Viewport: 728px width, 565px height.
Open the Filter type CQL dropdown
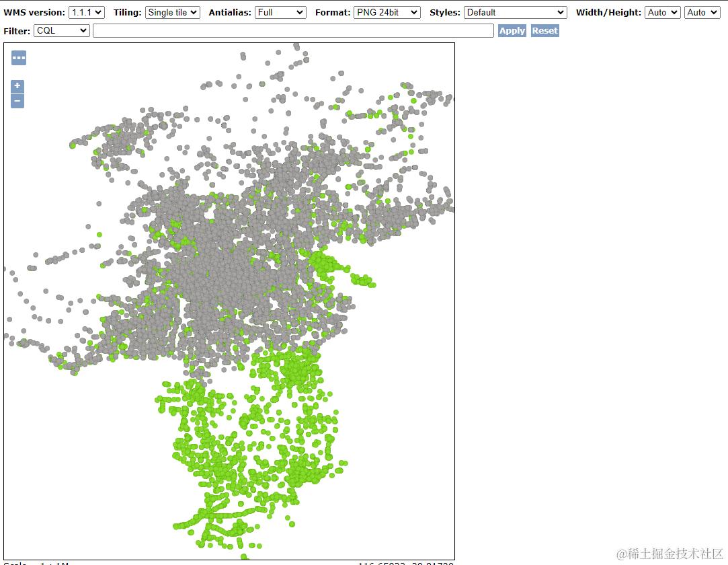61,31
